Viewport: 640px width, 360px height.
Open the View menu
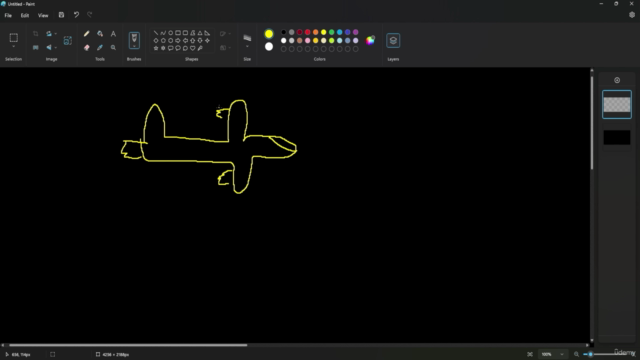43,16
